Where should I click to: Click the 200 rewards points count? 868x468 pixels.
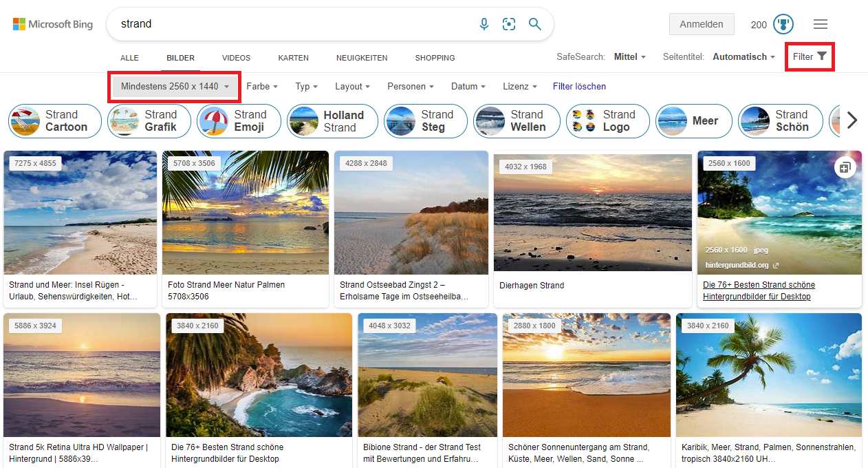[759, 25]
